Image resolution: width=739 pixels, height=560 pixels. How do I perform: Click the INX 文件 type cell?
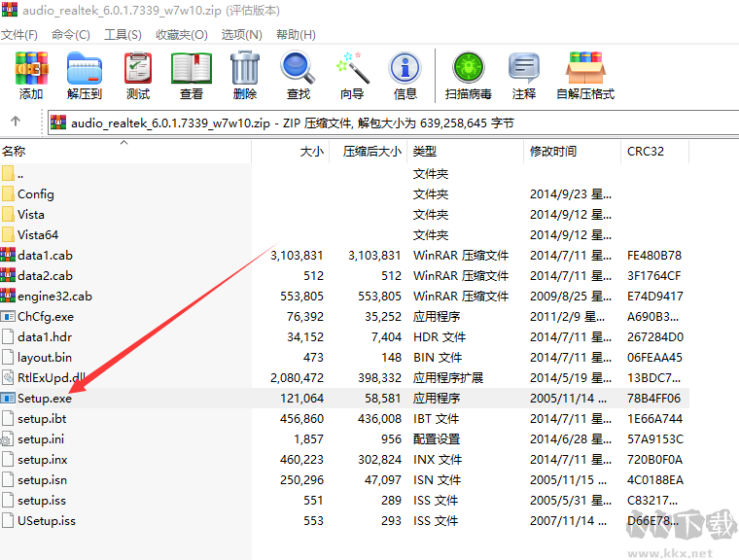[x=438, y=460]
